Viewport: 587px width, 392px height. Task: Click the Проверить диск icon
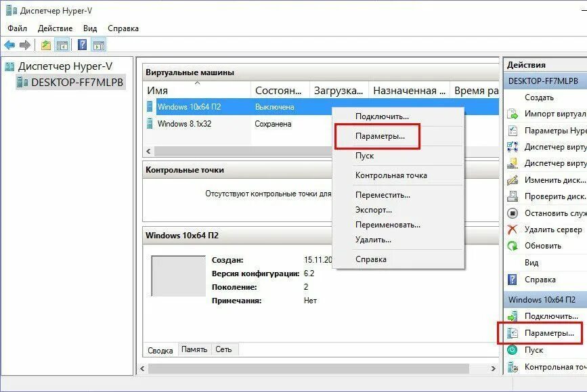point(513,196)
